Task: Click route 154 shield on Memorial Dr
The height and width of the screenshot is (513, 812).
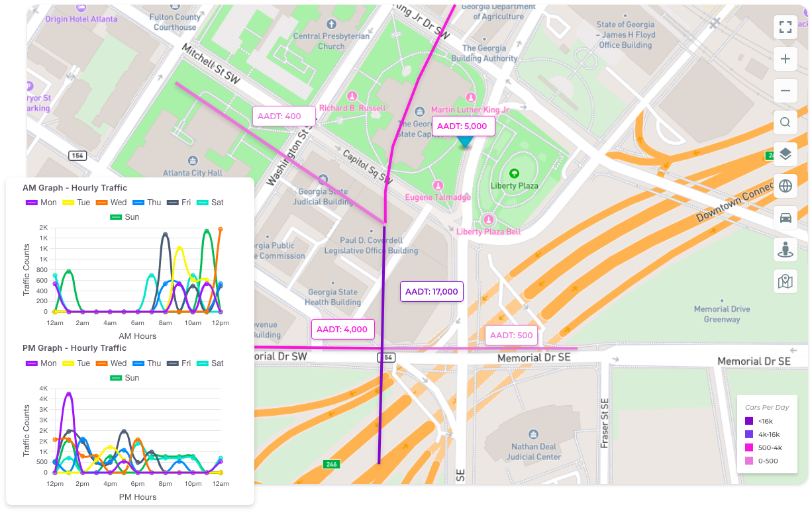Action: click(x=385, y=357)
